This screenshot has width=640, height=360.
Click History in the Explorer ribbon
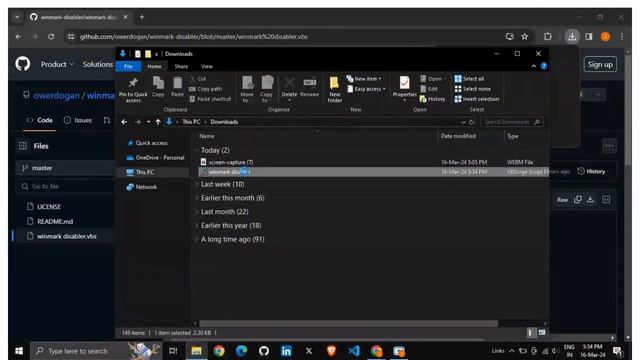pos(432,99)
